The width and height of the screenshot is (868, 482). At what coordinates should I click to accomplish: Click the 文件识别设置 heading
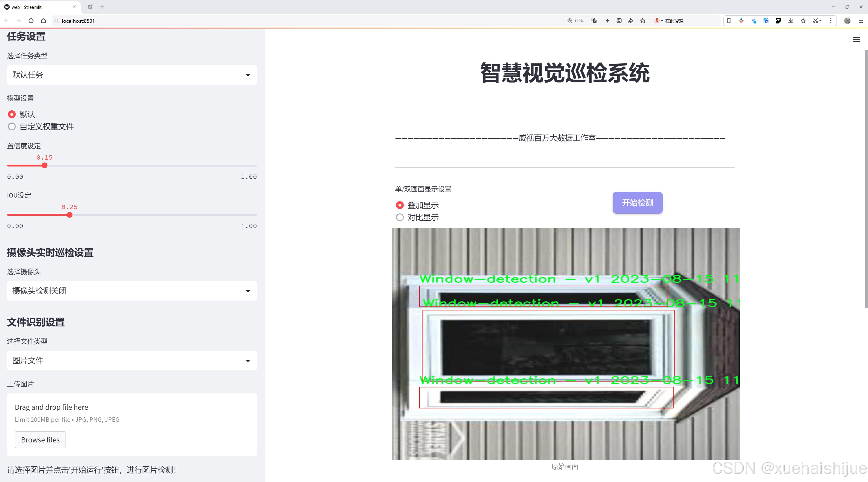click(36, 322)
